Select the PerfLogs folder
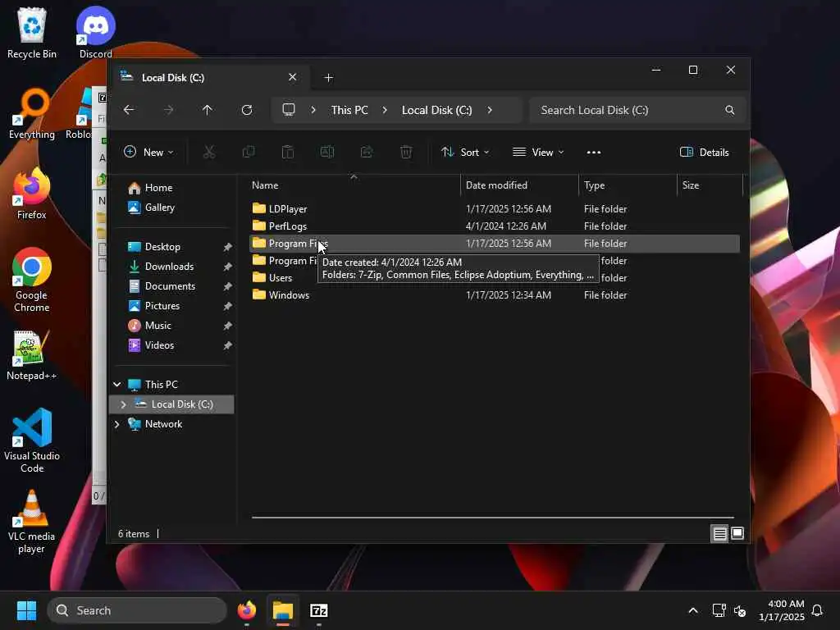The width and height of the screenshot is (840, 630). pos(494,226)
